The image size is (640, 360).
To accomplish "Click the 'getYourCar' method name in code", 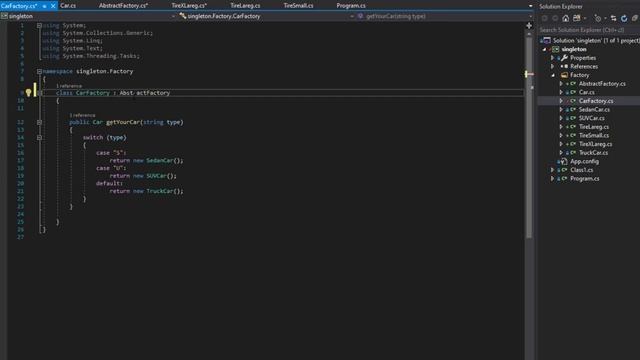I will tap(123, 122).
